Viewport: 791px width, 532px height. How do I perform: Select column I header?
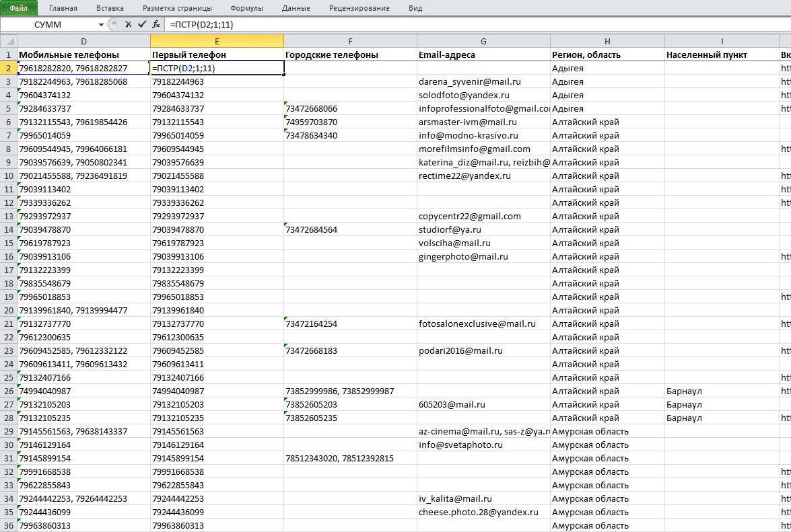pyautogui.click(x=722, y=41)
